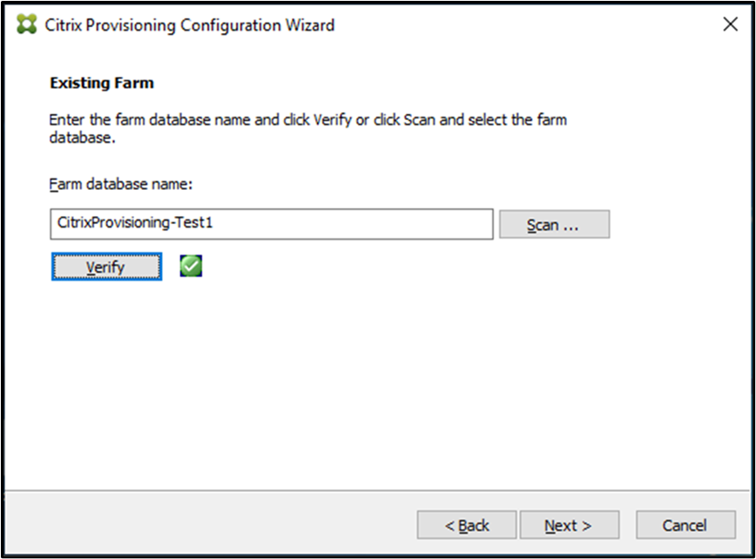Open Scan to browse farm databases
The width and height of the screenshot is (756, 559).
(554, 224)
